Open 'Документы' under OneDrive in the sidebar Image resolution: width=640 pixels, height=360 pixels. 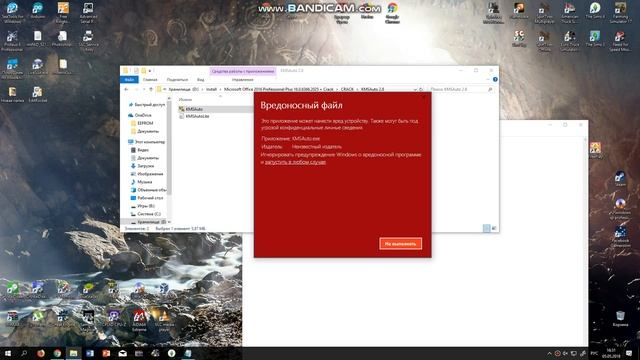pos(144,131)
